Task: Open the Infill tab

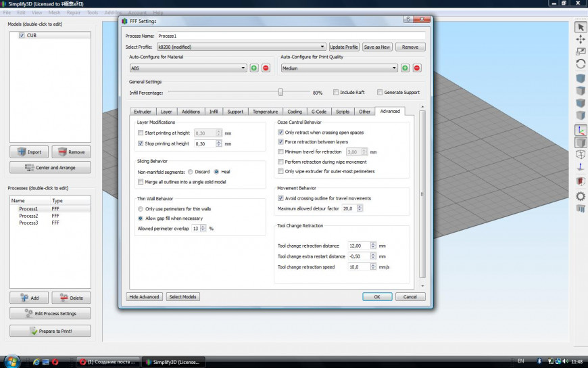Action: pos(214,112)
